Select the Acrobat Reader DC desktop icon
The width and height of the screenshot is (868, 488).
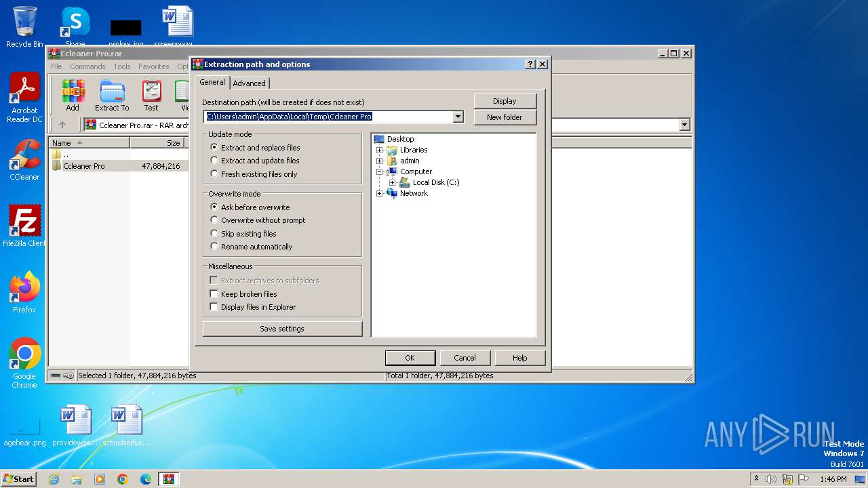click(24, 98)
